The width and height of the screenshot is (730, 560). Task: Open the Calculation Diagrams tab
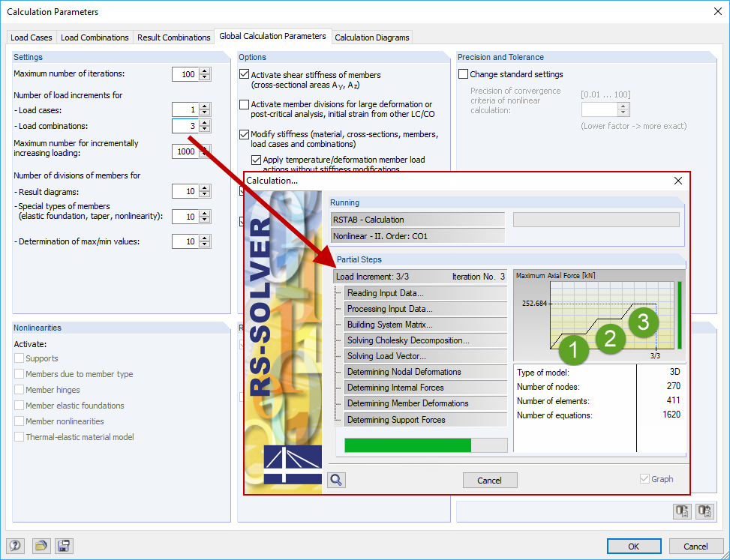pyautogui.click(x=371, y=37)
